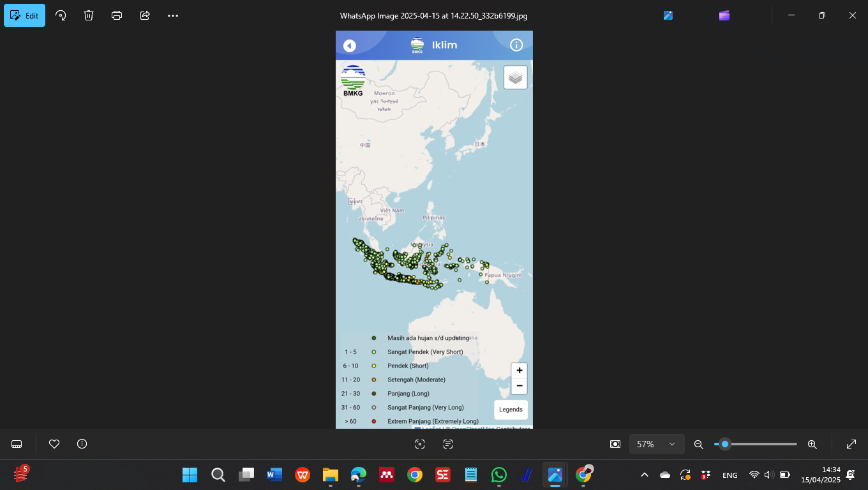Rotate the image with the rotate icon
Screen dimensions: 868x490
coord(61,15)
